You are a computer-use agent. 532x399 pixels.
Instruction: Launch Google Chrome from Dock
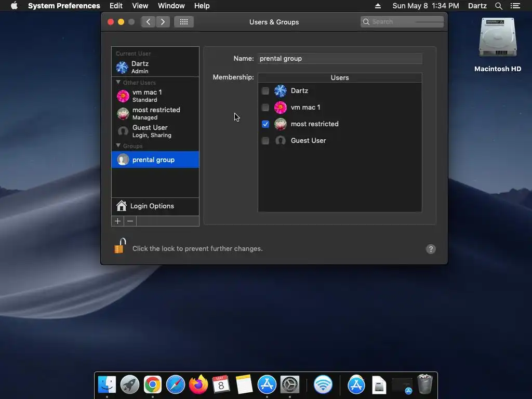coord(153,384)
